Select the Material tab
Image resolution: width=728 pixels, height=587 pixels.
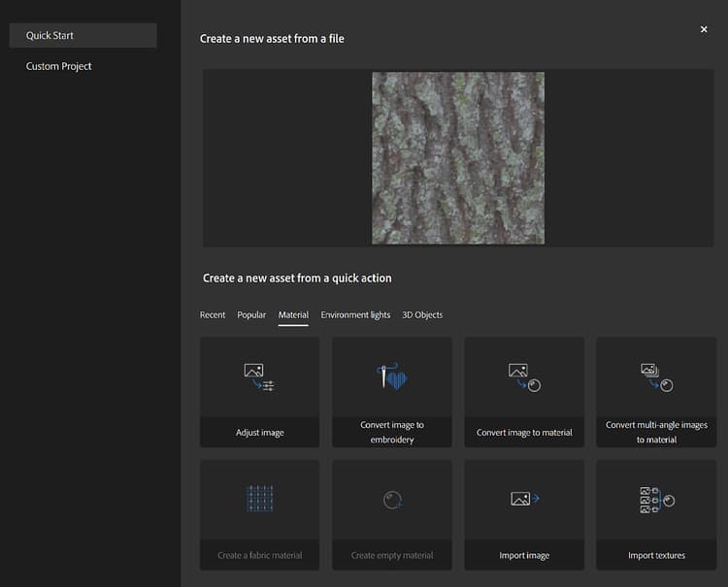pos(293,314)
